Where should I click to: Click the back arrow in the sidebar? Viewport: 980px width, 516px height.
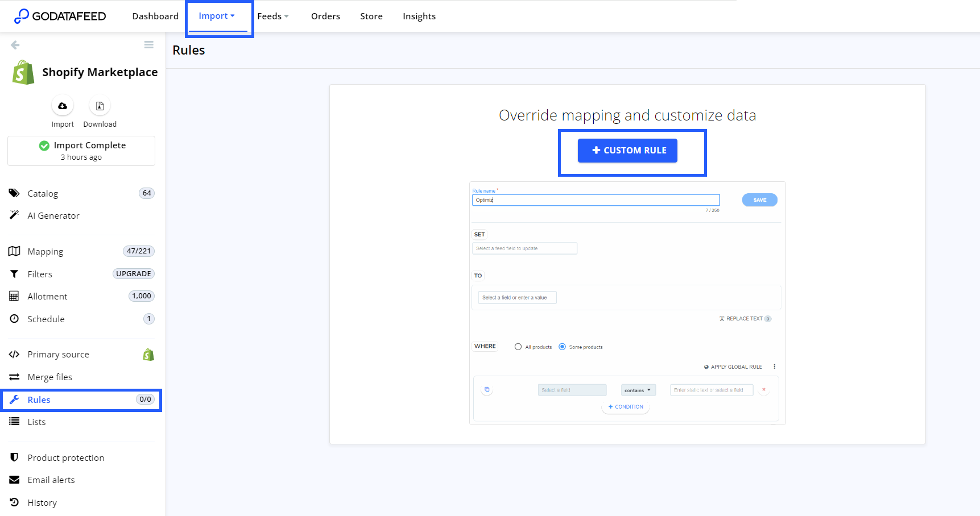point(14,44)
